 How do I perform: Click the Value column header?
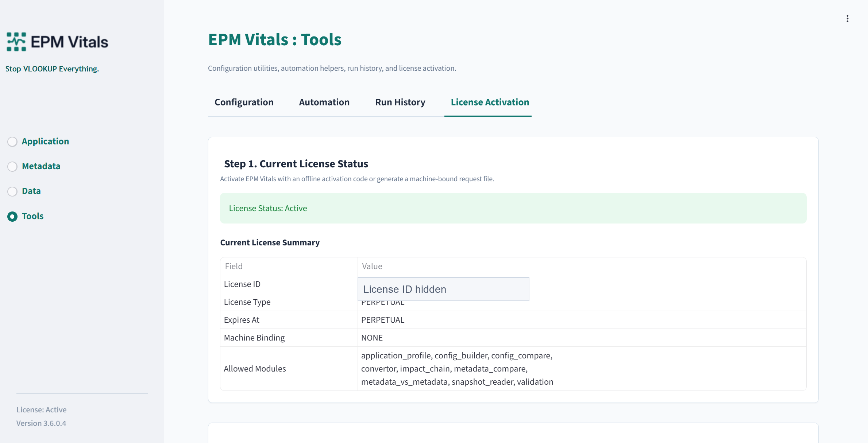click(582, 266)
